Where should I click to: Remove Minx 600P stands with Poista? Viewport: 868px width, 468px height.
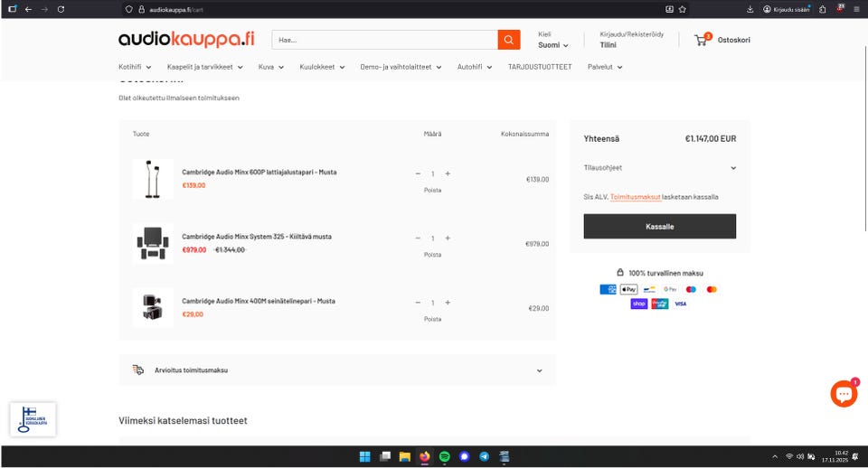pyautogui.click(x=432, y=191)
